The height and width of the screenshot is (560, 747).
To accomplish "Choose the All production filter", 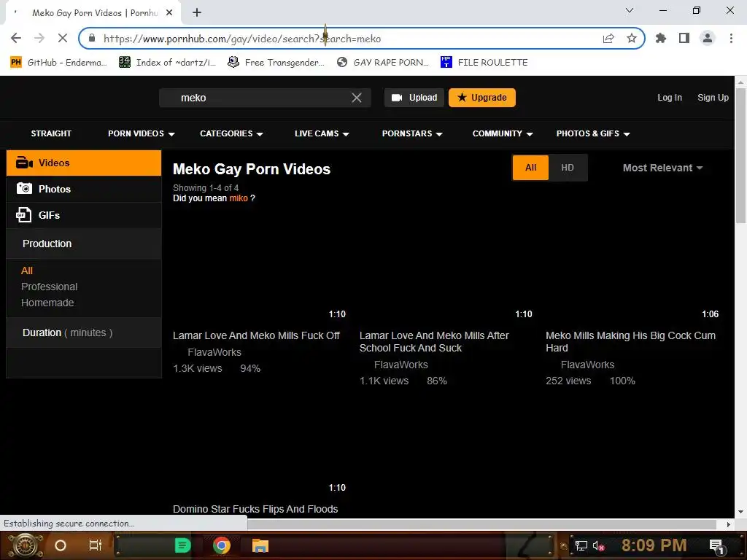I will (27, 271).
